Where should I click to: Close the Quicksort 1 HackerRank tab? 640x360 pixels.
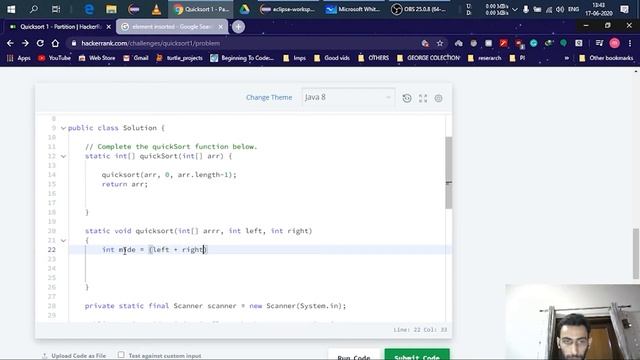pos(109,27)
